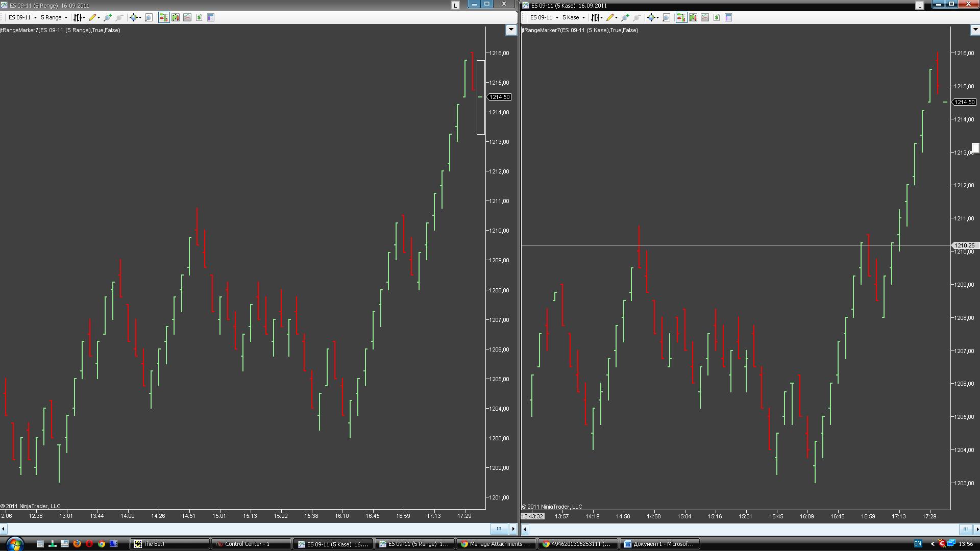
Task: Click the jtRangeMarker7 indicator label in Kase chart
Action: [x=580, y=30]
